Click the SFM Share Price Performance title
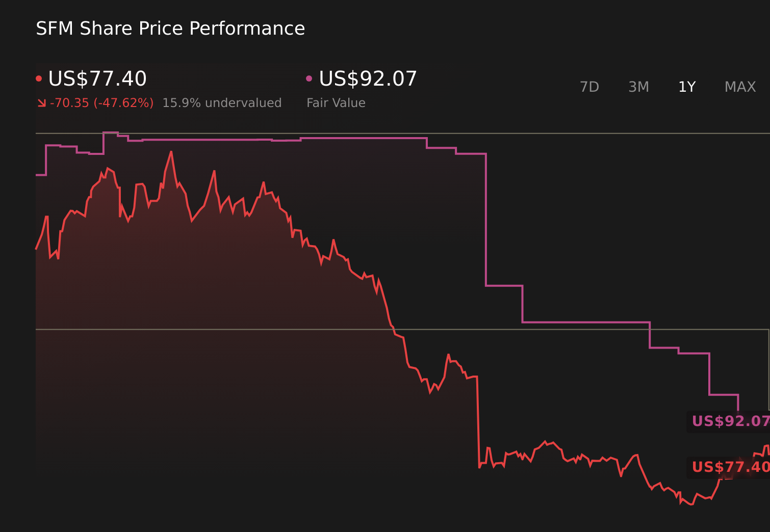The image size is (770, 532). pyautogui.click(x=170, y=28)
